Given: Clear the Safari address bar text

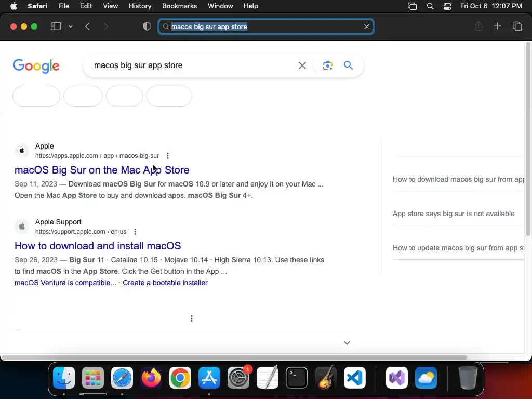Looking at the screenshot, I should (366, 26).
